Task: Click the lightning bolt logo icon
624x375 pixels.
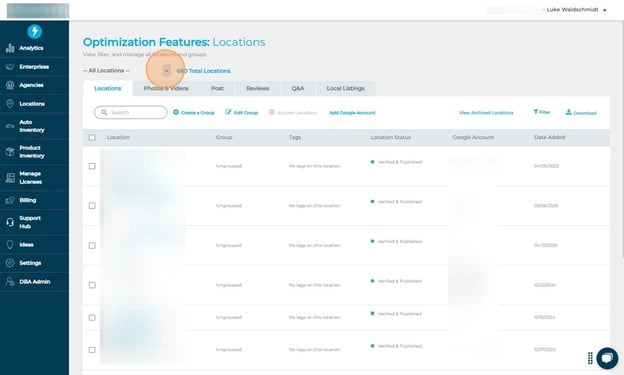Action: [x=35, y=31]
